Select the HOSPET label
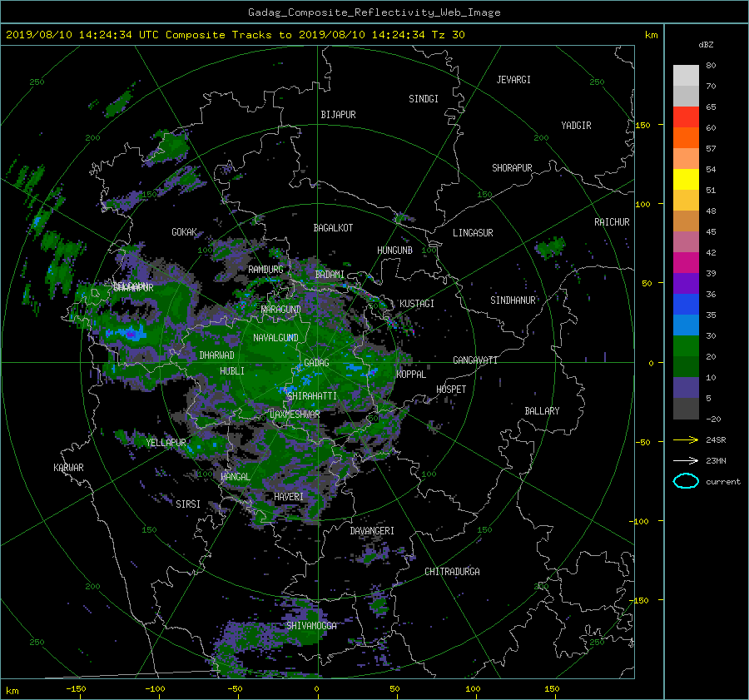Viewport: 749px width, 700px height. pos(451,390)
